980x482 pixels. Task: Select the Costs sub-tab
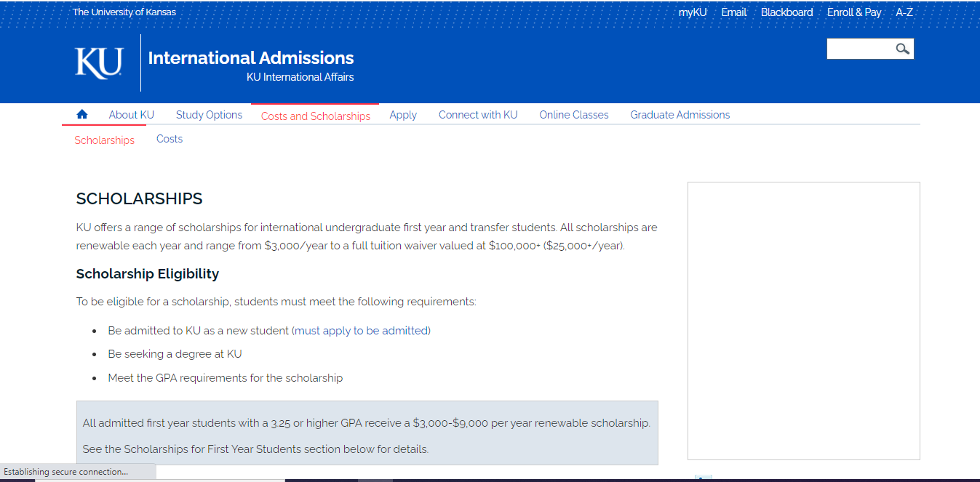point(170,139)
